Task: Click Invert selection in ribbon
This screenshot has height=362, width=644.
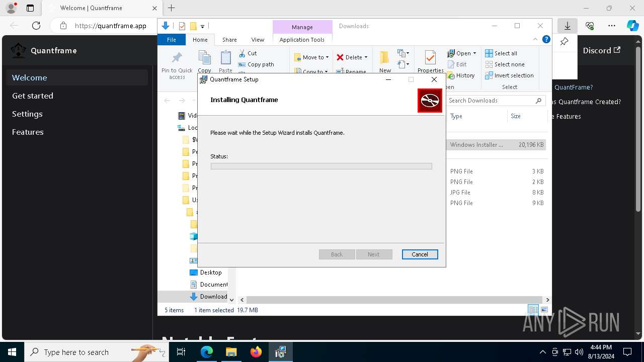Action: point(509,75)
